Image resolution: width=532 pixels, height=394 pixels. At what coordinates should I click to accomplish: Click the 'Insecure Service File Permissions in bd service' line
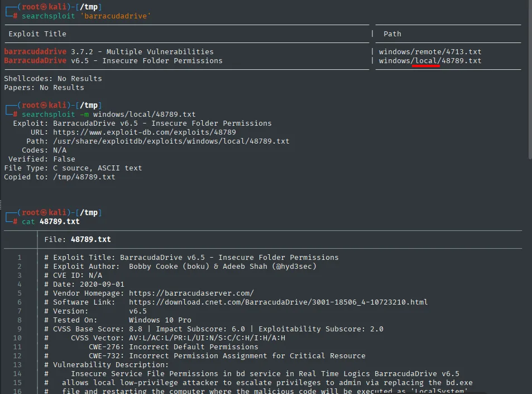[252, 374]
